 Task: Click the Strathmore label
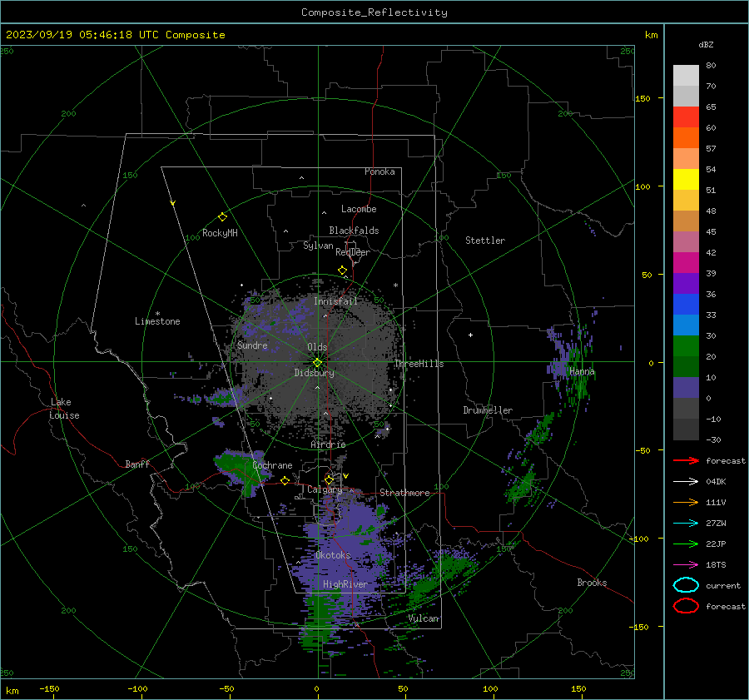(404, 493)
